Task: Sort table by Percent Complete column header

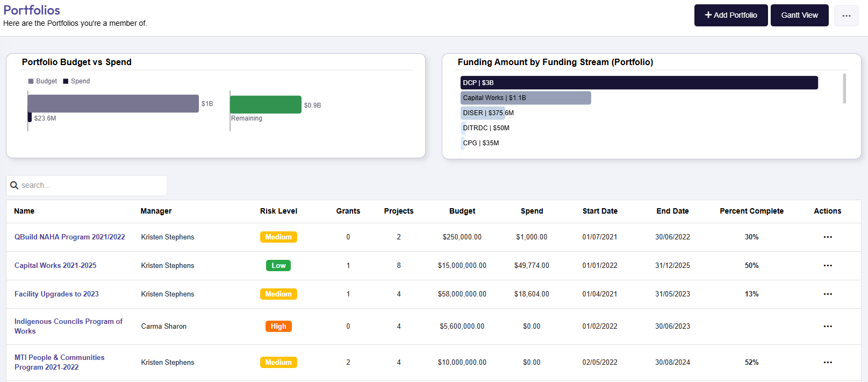Action: coord(751,211)
